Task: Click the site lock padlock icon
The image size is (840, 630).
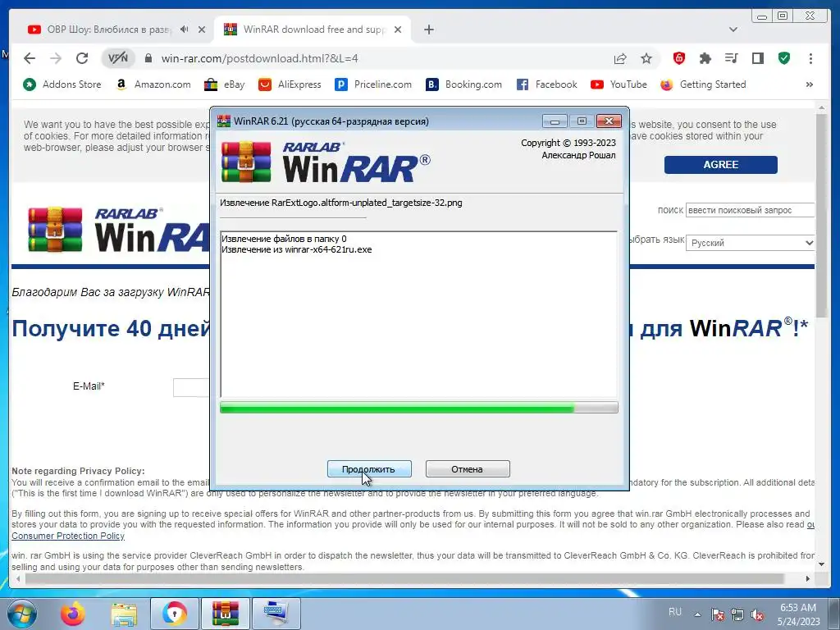Action: 148,58
